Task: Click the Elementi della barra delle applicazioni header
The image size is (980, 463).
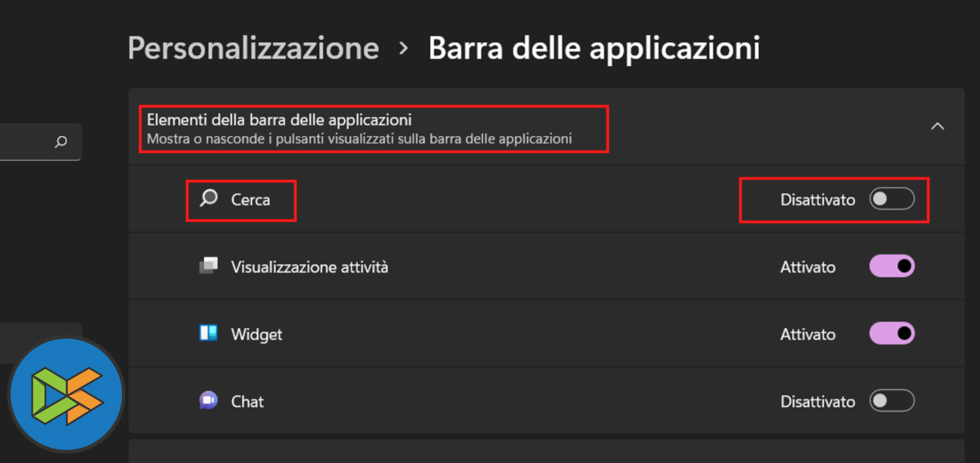Action: click(279, 121)
